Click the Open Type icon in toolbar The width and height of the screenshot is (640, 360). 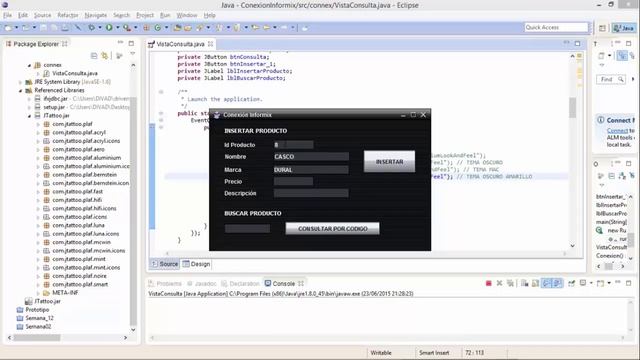tap(177, 28)
